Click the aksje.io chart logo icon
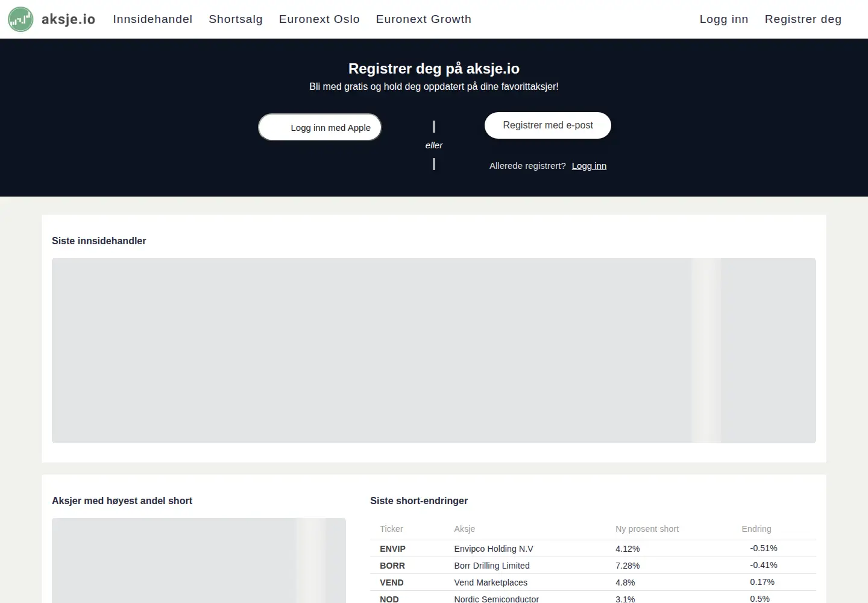 [x=20, y=19]
